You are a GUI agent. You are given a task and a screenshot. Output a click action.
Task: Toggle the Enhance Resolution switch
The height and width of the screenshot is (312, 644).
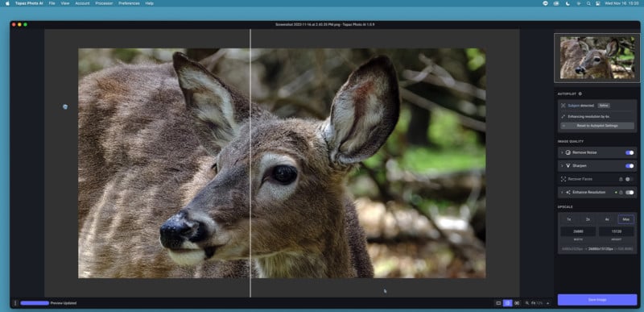pyautogui.click(x=630, y=193)
